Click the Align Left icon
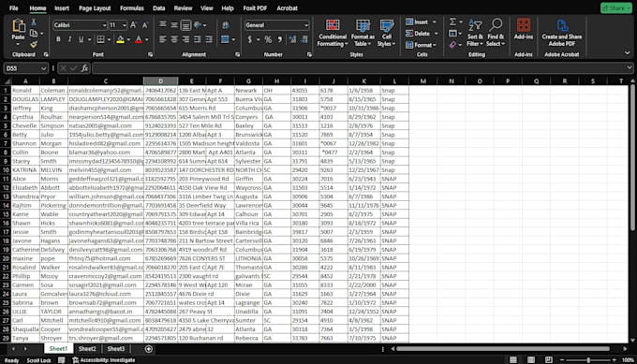 click(x=163, y=39)
